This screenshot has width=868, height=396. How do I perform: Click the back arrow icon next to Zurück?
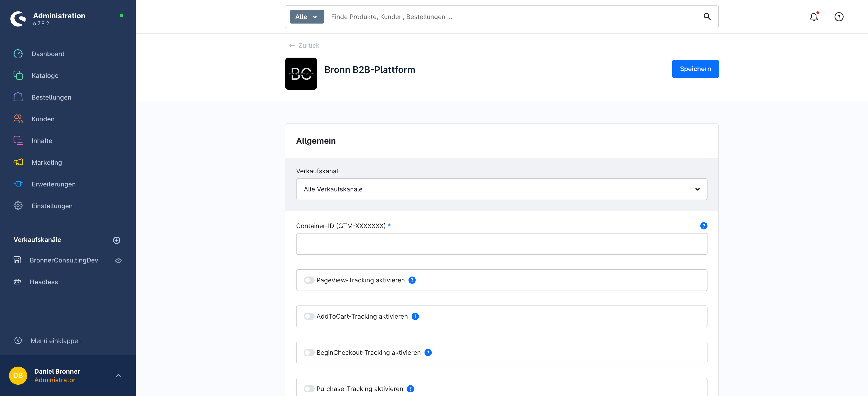click(292, 45)
